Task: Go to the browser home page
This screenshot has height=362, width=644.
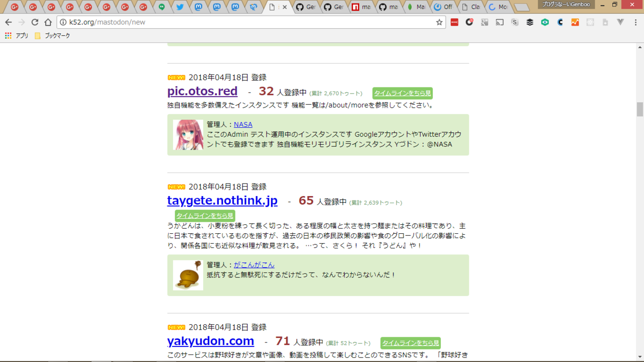Action: (48, 22)
